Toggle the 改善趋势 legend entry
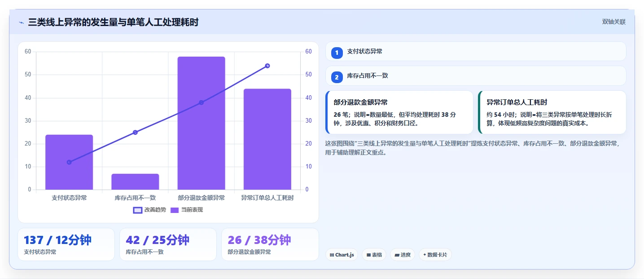The image size is (644, 279). click(x=149, y=210)
